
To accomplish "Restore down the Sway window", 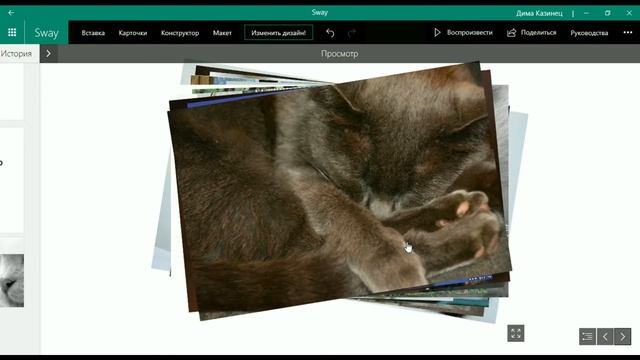I will 608,13.
